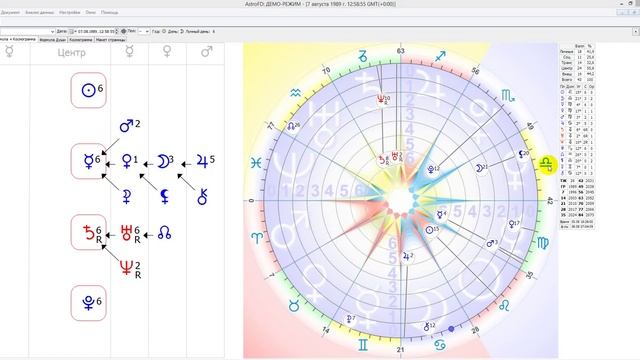Click the Aquarius sign on chart rim
The width and height of the screenshot is (640, 360).
296,93
